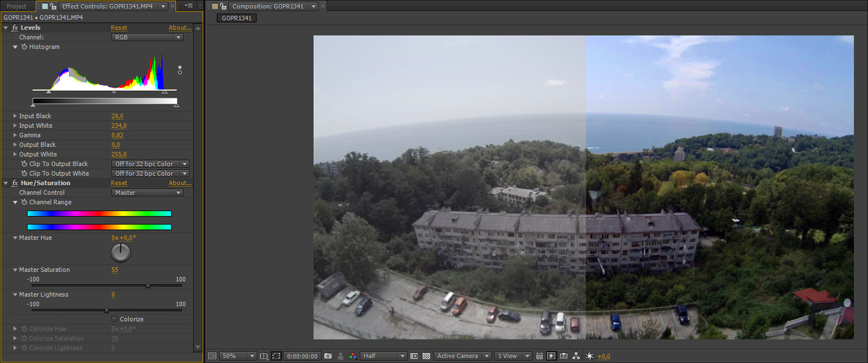Click the Show Channel RGB circles icon
Screen dimensions: 868x363
[x=353, y=356]
